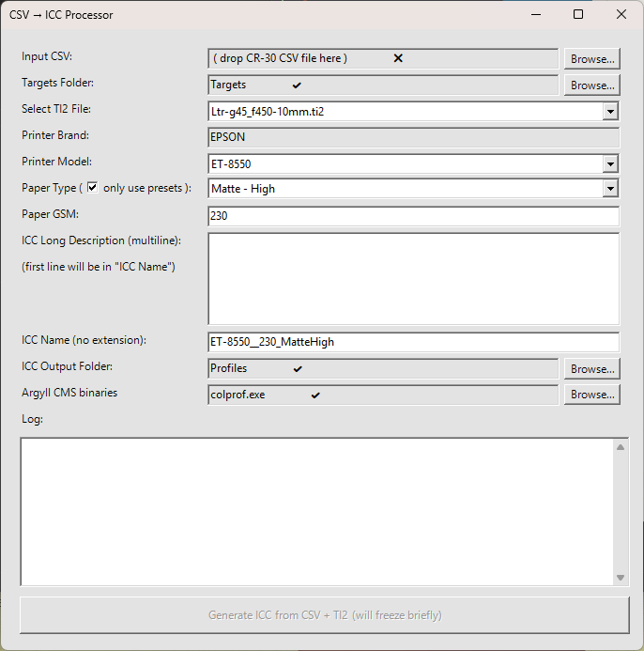Click the checkmark next to Profiles
The image size is (644, 651).
tap(298, 369)
